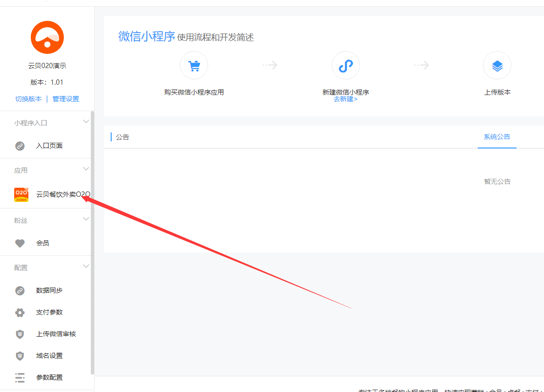Click the 公告 panel title
The width and height of the screenshot is (544, 392).
pyautogui.click(x=123, y=137)
